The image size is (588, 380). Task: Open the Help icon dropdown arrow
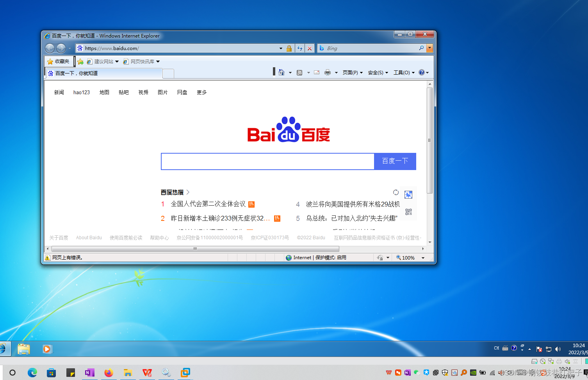coord(428,73)
